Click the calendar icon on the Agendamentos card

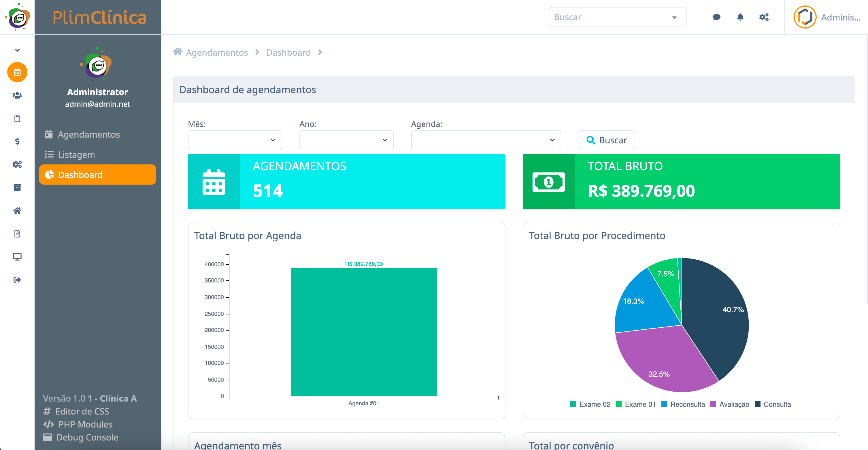coord(214,182)
